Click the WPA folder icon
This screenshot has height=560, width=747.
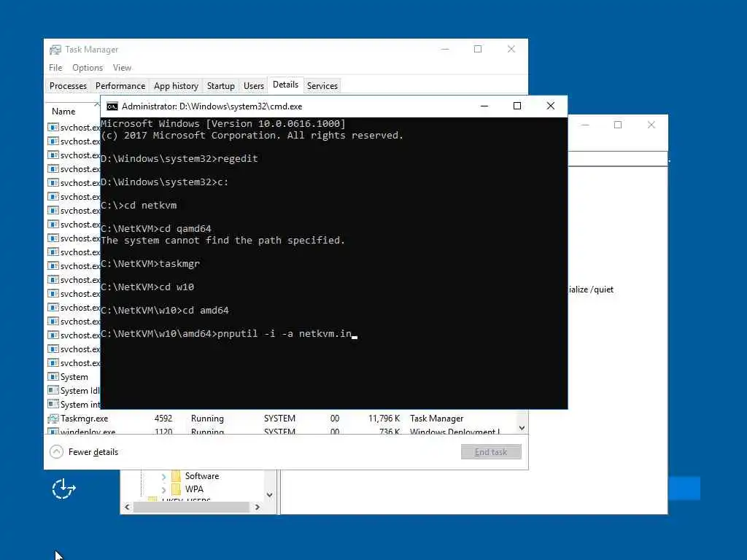click(x=176, y=489)
